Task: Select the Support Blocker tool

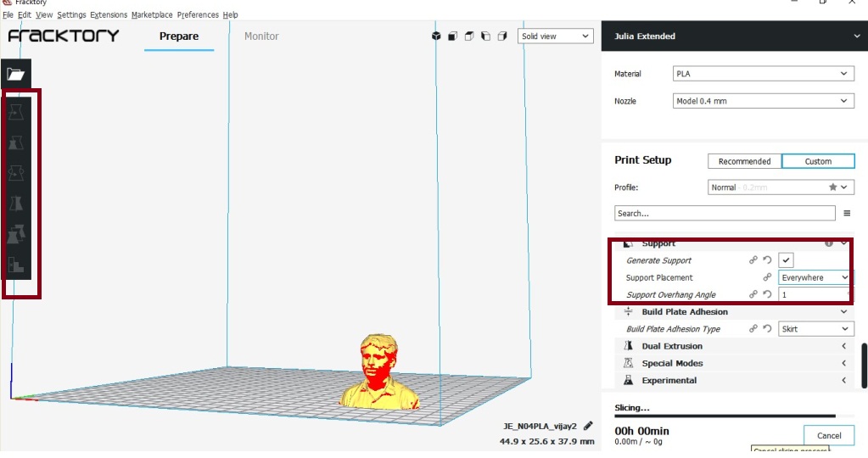Action: [15, 265]
